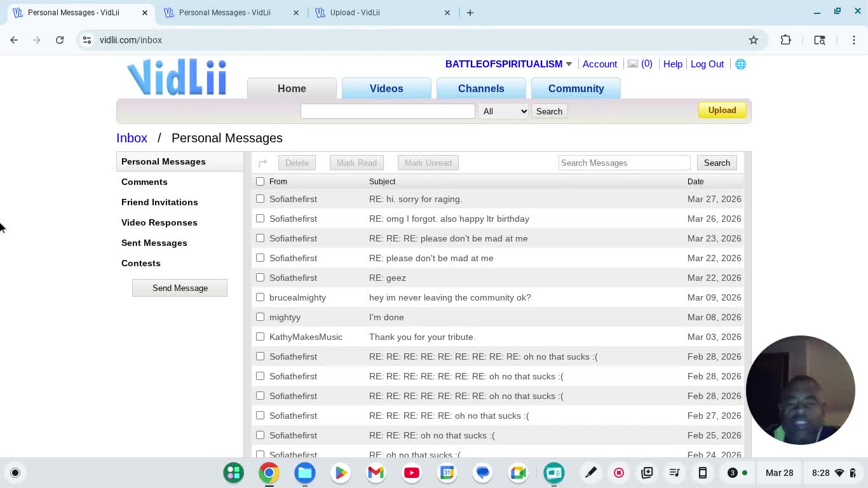Open Sent Messages in the sidebar
Viewport: 868px width, 488px height.
pos(154,243)
